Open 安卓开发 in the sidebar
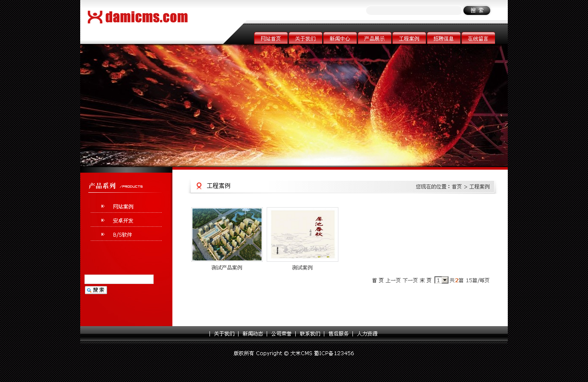 (x=123, y=221)
